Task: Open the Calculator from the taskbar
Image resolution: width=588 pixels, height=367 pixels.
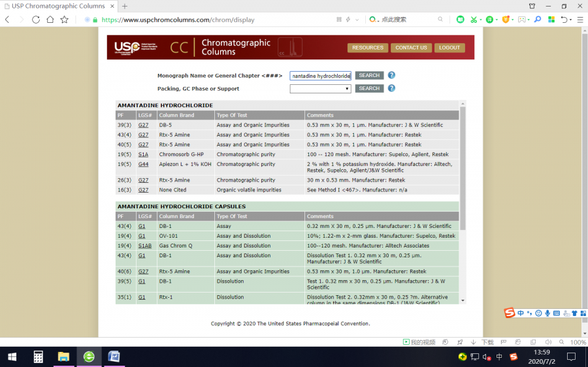Action: point(39,357)
